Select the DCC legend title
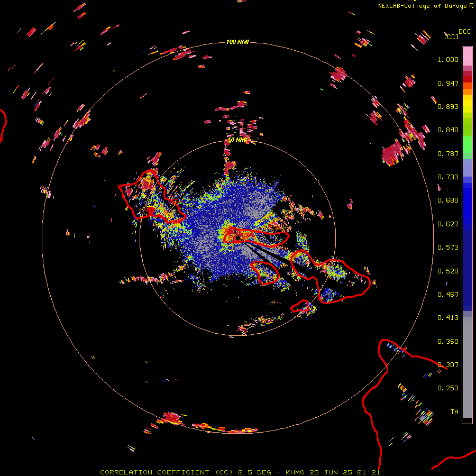 pyautogui.click(x=464, y=32)
